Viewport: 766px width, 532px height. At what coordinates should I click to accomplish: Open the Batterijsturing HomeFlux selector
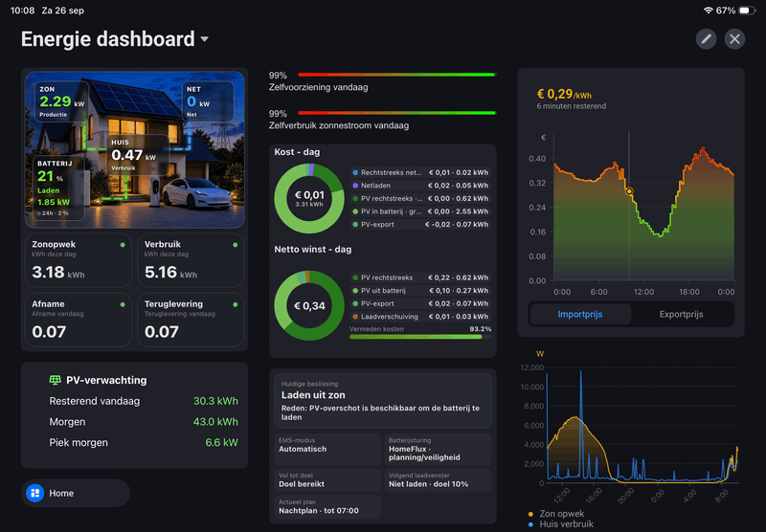(438, 449)
